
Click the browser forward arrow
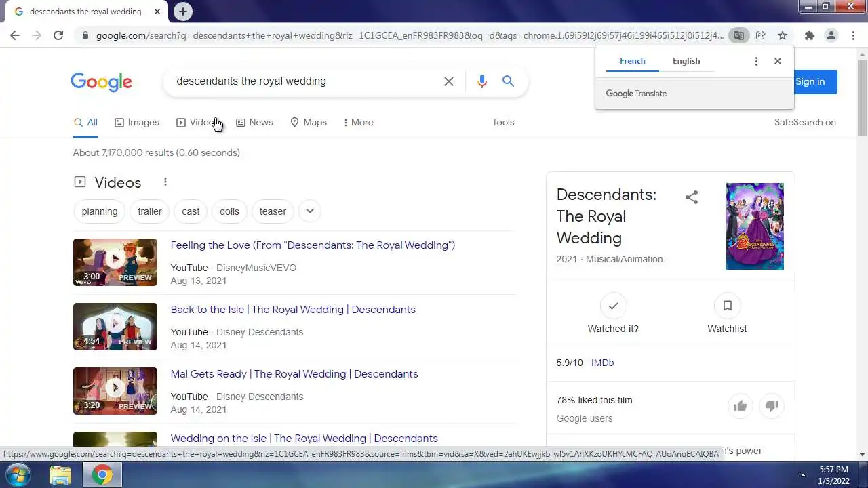pyautogui.click(x=37, y=35)
